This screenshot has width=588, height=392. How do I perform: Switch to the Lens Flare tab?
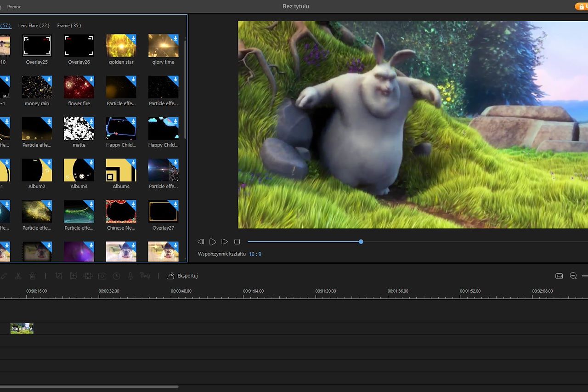pos(34,26)
